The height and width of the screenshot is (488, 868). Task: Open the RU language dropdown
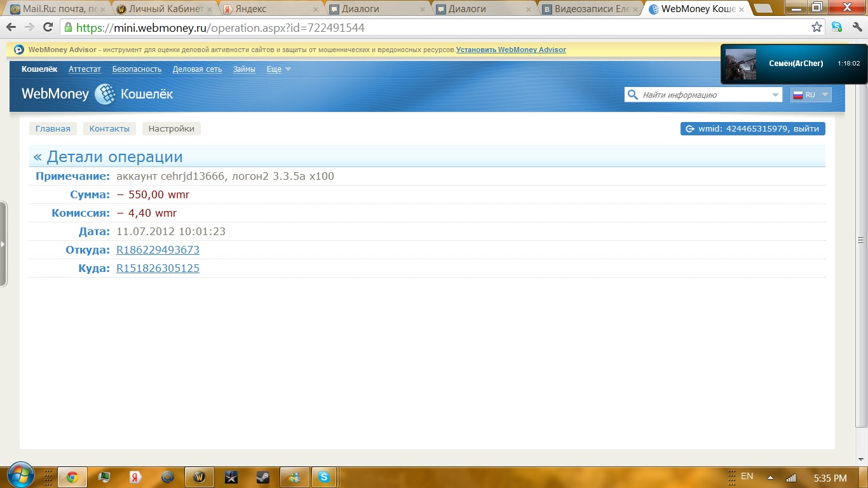tap(811, 95)
